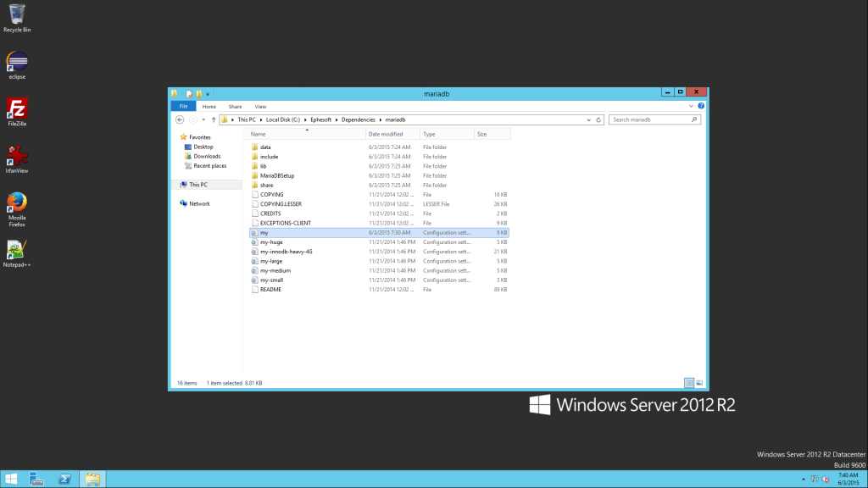Select the FileZilla desktop shortcut
Screen dimensions: 868x488
click(x=17, y=113)
